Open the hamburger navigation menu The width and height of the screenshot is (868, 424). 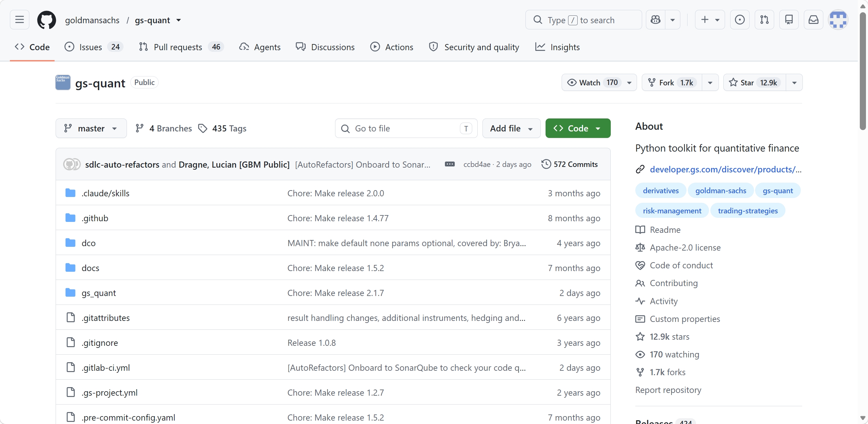click(19, 20)
